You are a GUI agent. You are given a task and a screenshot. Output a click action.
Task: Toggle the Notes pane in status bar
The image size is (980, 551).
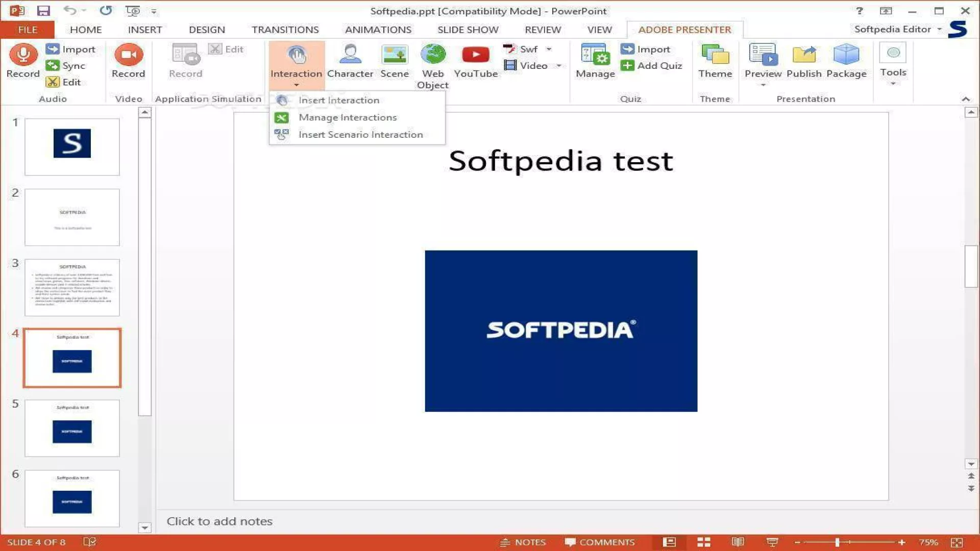click(x=523, y=542)
